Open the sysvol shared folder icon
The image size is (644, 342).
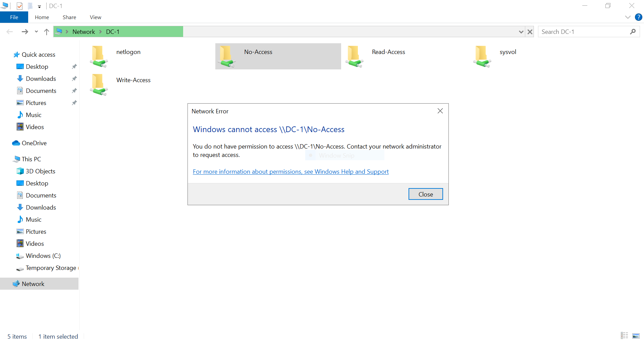[482, 56]
